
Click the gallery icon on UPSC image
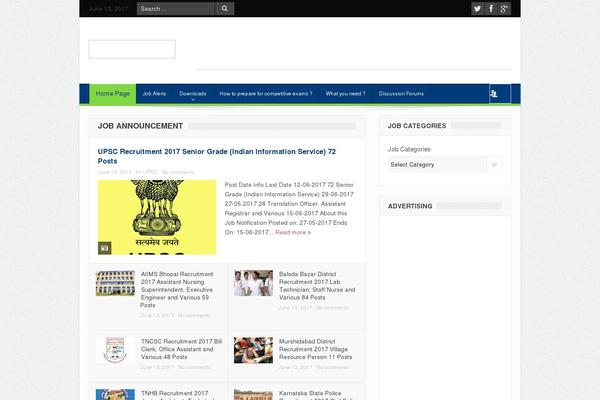click(104, 248)
